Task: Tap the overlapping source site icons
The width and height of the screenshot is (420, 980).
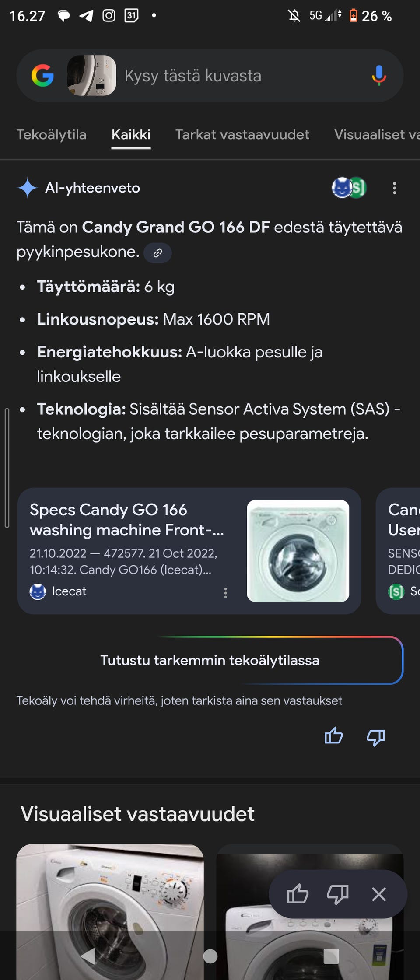Action: pyautogui.click(x=349, y=188)
